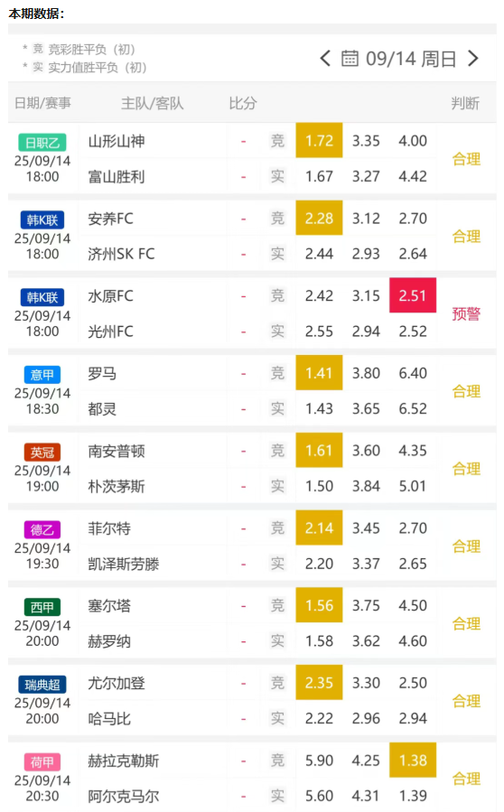This screenshot has height=812, width=504.
Task: Click the 荷甲 league badge
Action: [42, 761]
